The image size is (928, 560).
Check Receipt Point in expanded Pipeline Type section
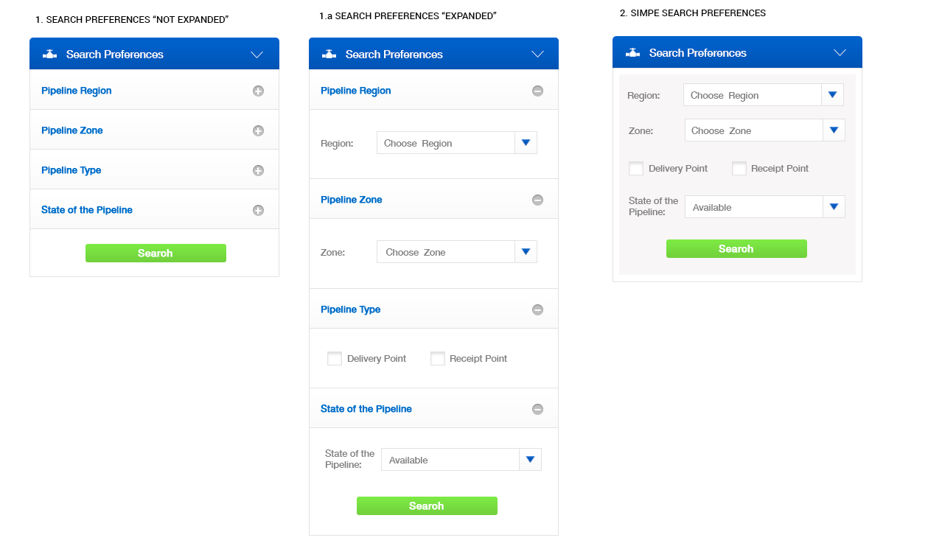tap(438, 359)
